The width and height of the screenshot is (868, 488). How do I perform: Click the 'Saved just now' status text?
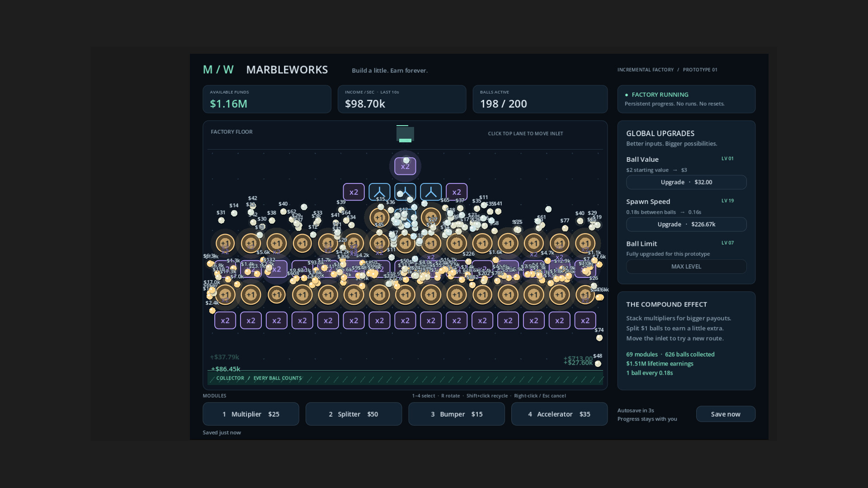tap(222, 432)
